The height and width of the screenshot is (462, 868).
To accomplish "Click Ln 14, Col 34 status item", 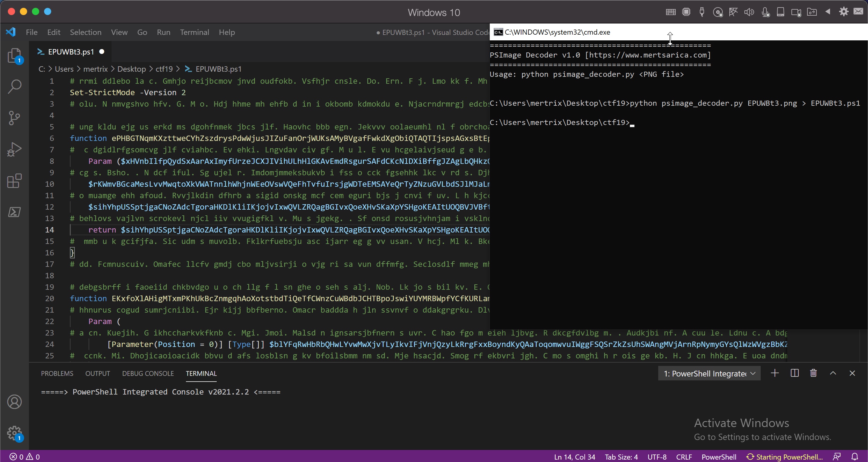I will tap(574, 457).
